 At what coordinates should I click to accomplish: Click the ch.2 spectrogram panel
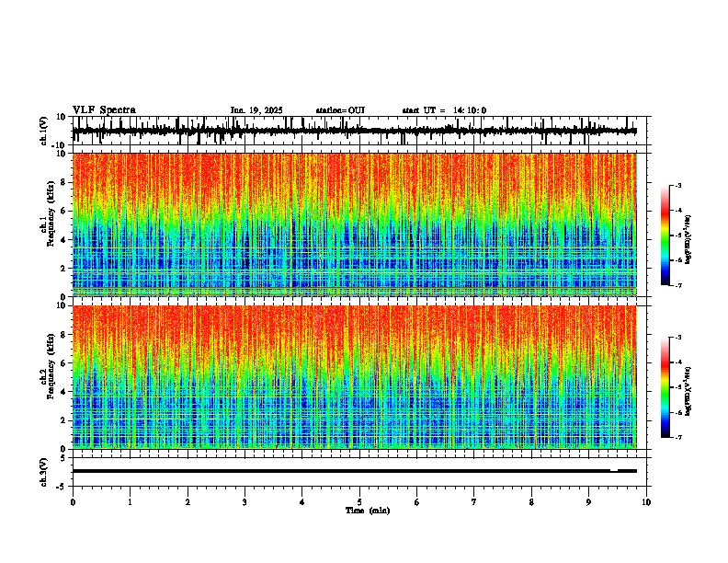(x=355, y=377)
